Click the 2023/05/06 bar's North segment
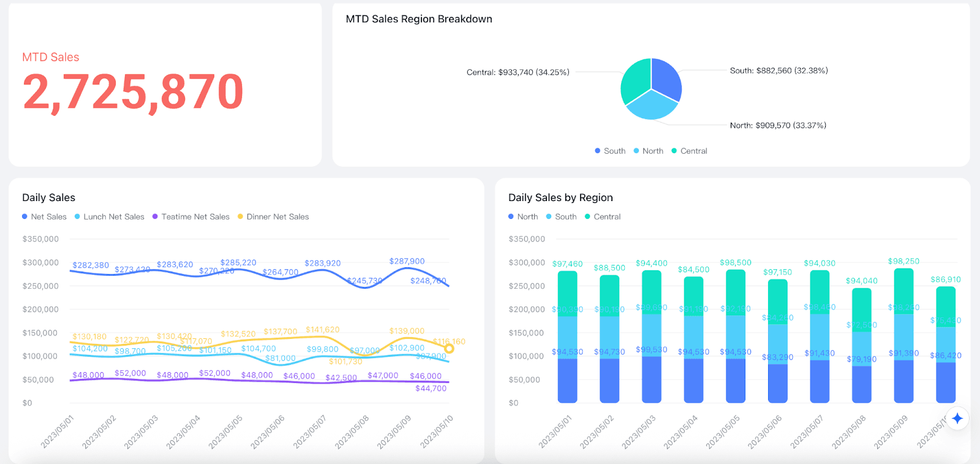The width and height of the screenshot is (980, 464). coord(778,383)
